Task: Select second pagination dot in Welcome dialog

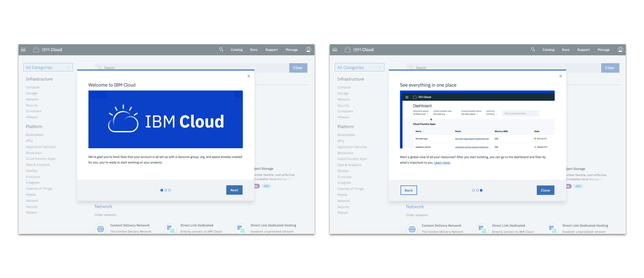Action: tap(166, 190)
